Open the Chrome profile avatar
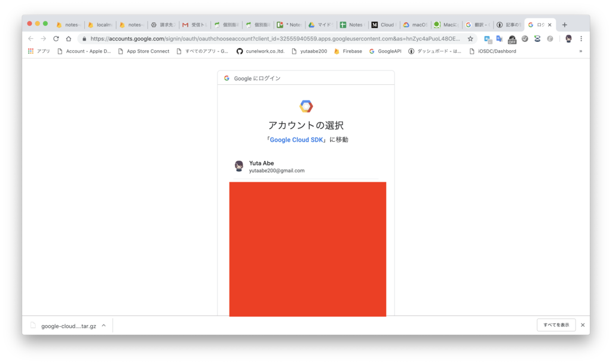Viewport: 612px width, 364px height. 568,39
